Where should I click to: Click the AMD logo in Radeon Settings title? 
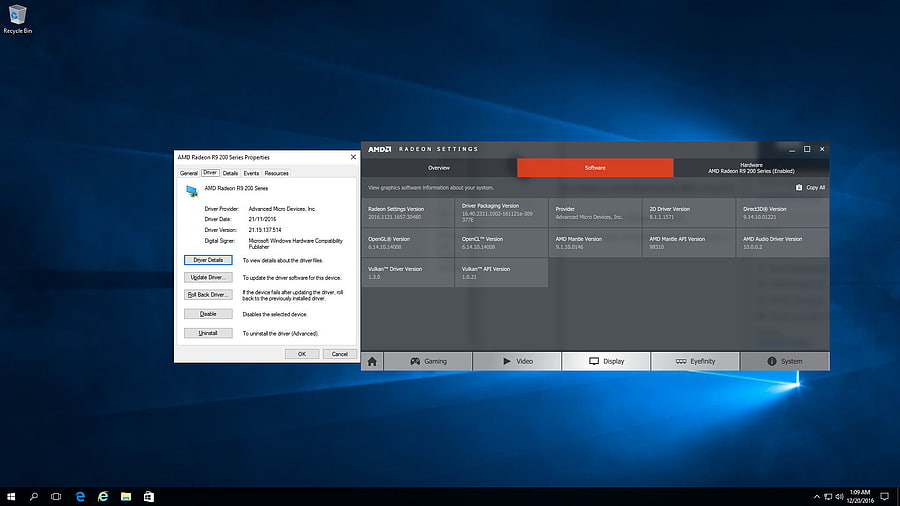coord(379,149)
